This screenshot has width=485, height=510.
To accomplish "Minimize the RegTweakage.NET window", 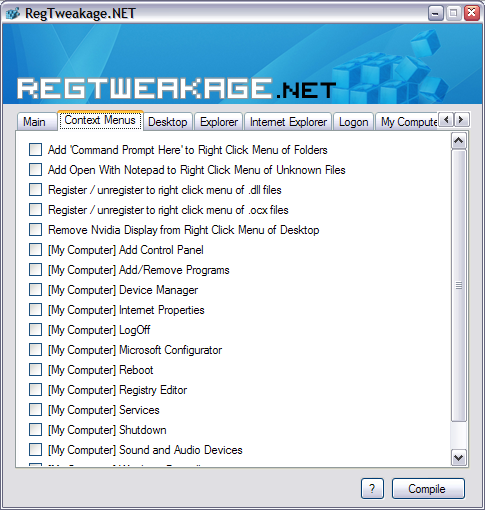I will [435, 14].
